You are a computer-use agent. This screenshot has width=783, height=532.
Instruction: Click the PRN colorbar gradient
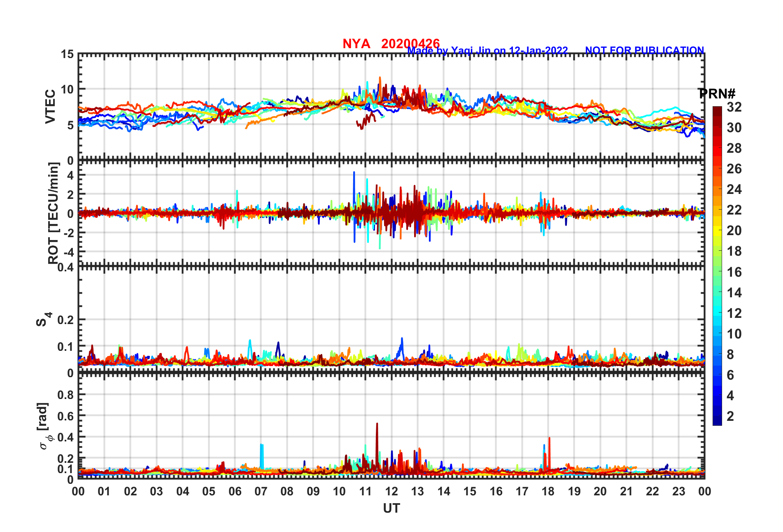pos(717,266)
